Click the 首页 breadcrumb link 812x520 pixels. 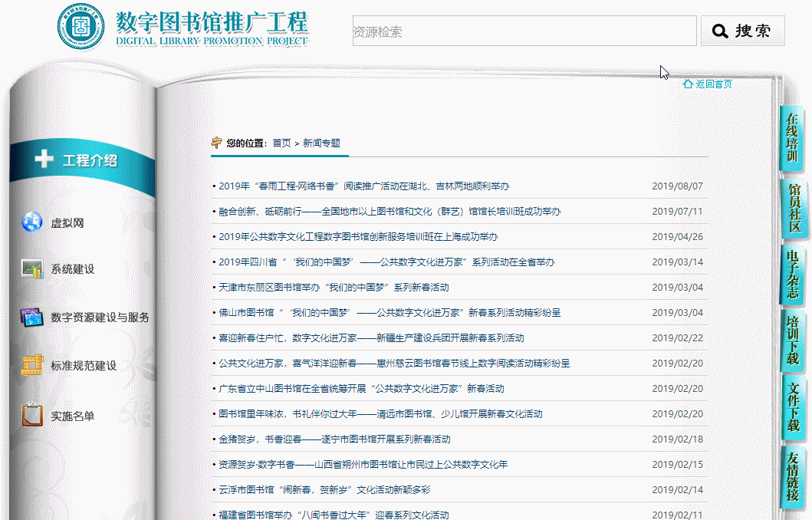coord(279,141)
